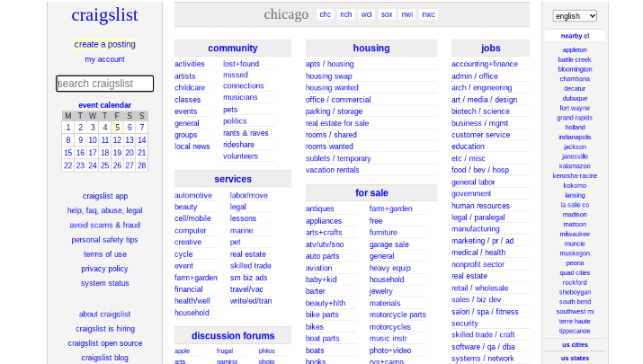Viewport: 643px width, 364px height.
Task: Open nonprofit sector jobs link
Action: [x=478, y=264]
